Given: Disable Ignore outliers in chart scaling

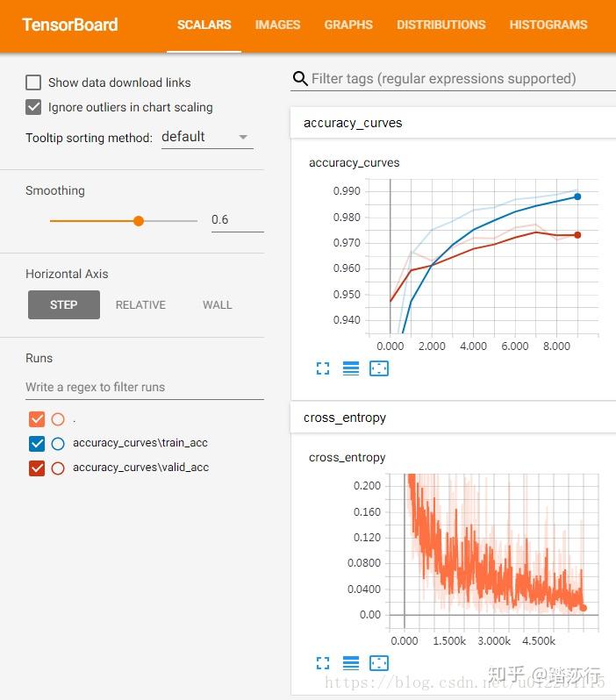Looking at the screenshot, I should coord(34,107).
